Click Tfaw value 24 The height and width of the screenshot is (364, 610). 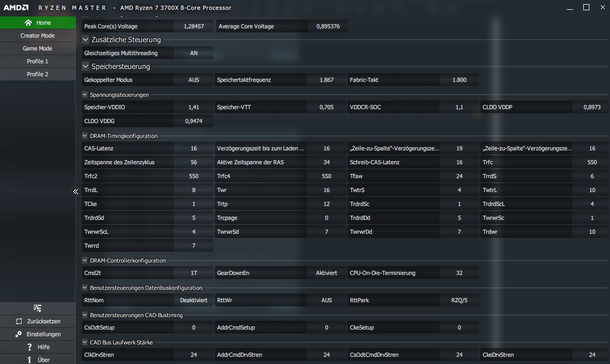tap(460, 176)
